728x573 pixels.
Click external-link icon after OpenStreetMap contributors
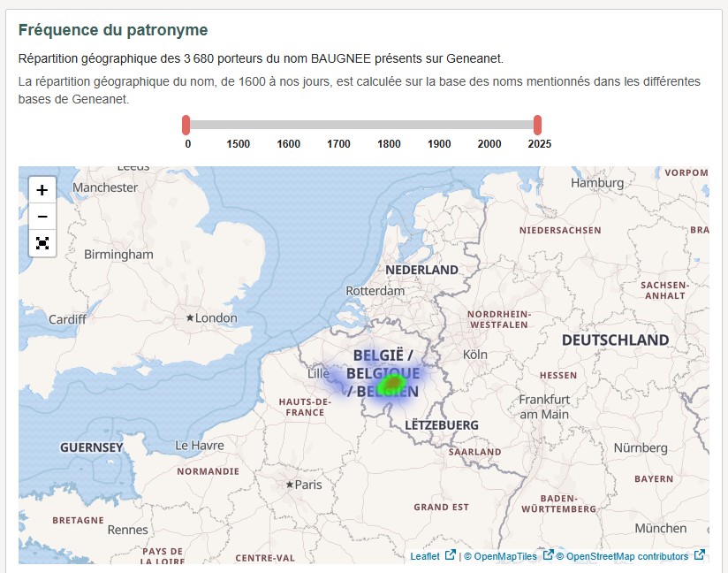coord(700,555)
